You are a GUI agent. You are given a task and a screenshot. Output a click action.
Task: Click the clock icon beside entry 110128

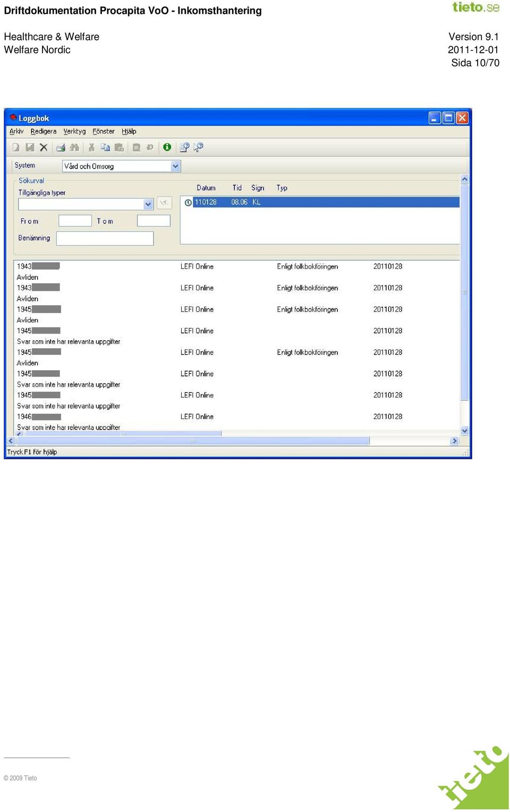[x=188, y=203]
